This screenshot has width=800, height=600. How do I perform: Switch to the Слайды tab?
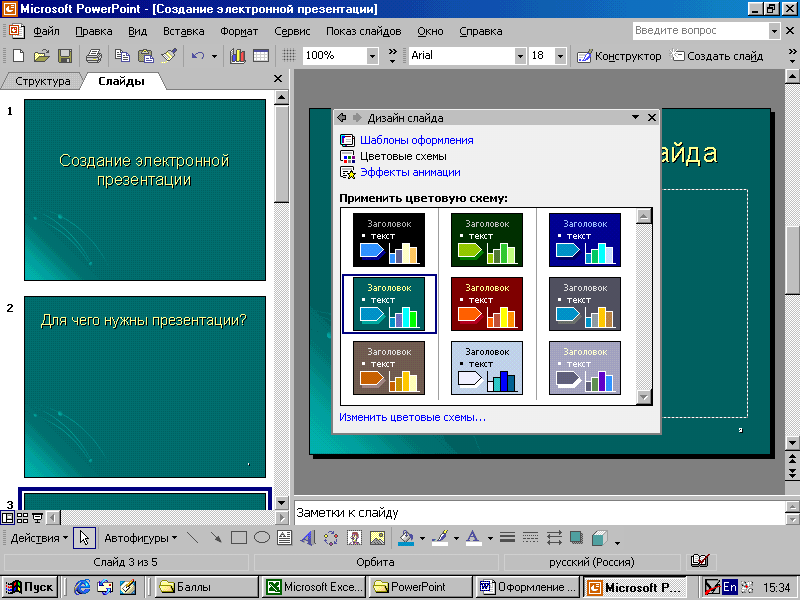121,81
